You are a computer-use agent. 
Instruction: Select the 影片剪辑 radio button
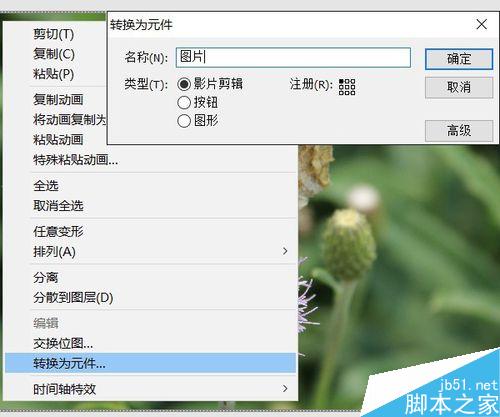[184, 84]
